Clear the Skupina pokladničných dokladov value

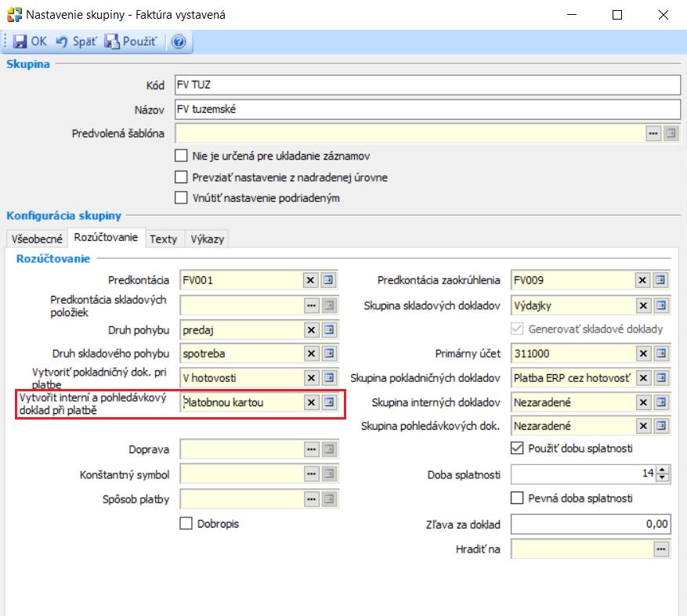[643, 378]
